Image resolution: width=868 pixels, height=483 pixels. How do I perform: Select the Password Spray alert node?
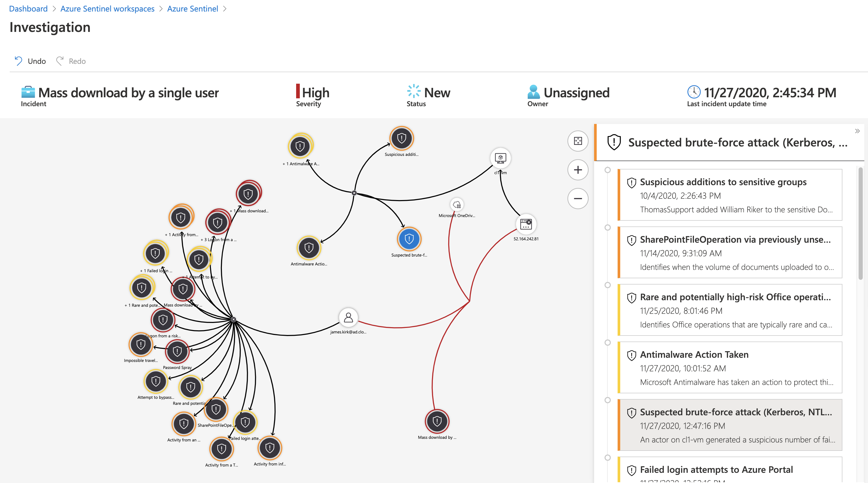click(177, 351)
